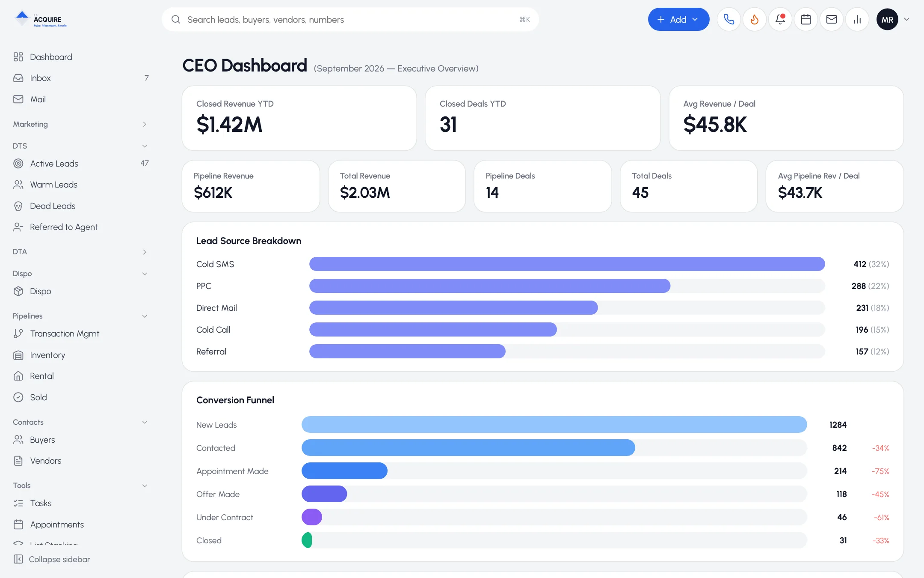The width and height of the screenshot is (924, 578).
Task: Click the Rental house icon
Action: coord(18,376)
